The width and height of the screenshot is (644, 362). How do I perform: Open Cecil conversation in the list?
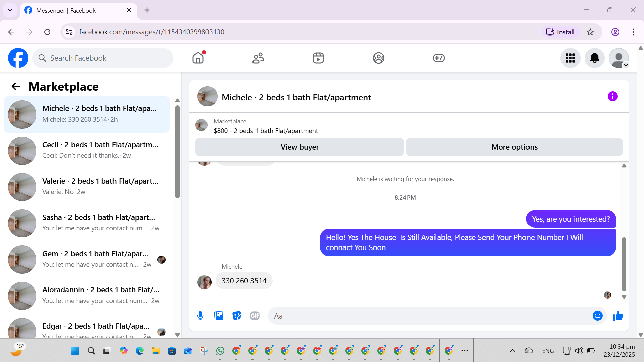pyautogui.click(x=87, y=151)
